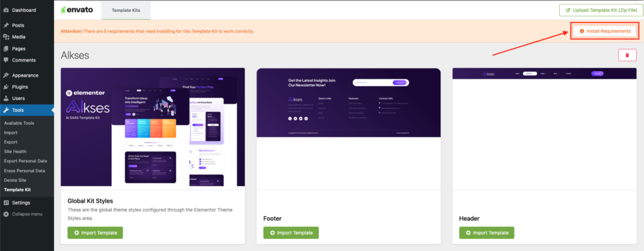Click the Posts pin icon
Screen dimensions: 644x251
[x=6, y=25]
